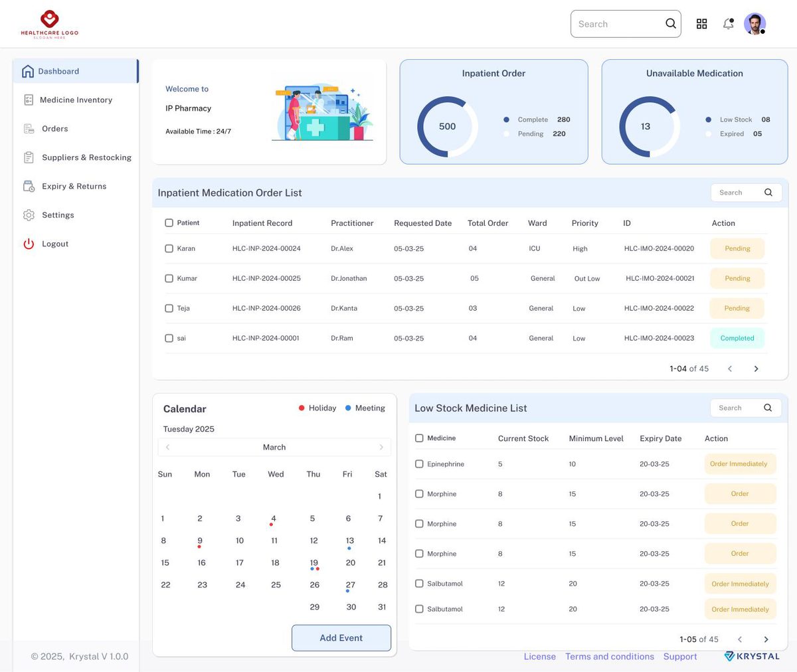Click the Logout power icon
Image resolution: width=797 pixels, height=672 pixels.
coord(29,244)
